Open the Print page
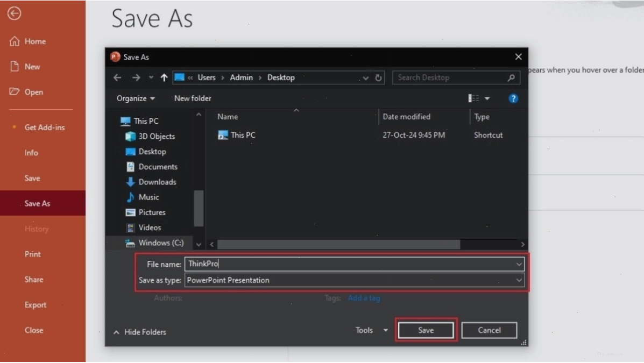Screen dimensions: 644x363 coord(32,254)
